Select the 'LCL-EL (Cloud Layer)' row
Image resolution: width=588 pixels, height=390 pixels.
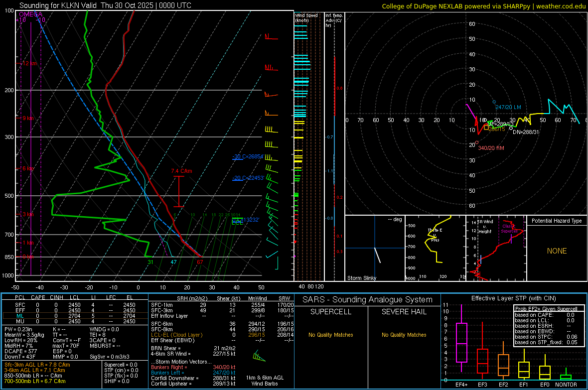click(222, 335)
